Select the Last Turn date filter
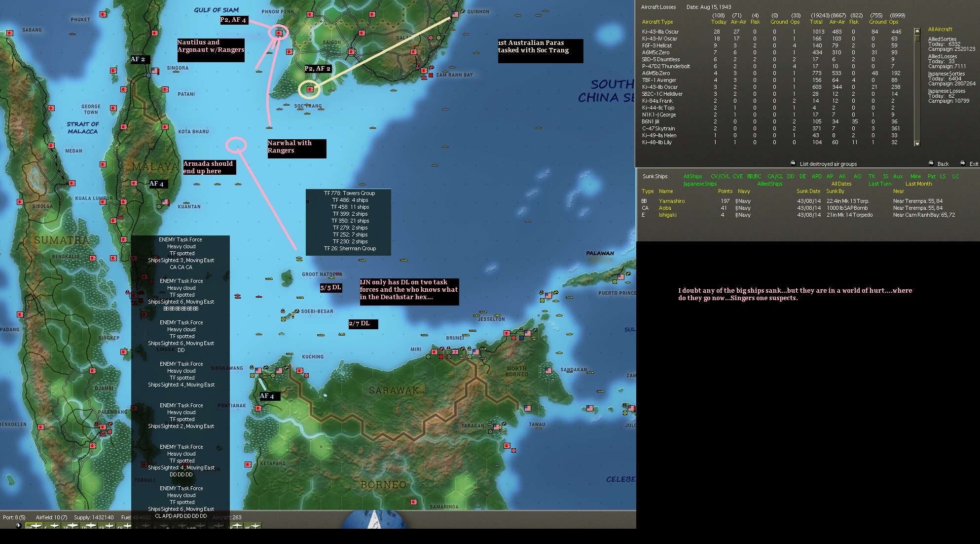980x544 pixels. coord(880,184)
